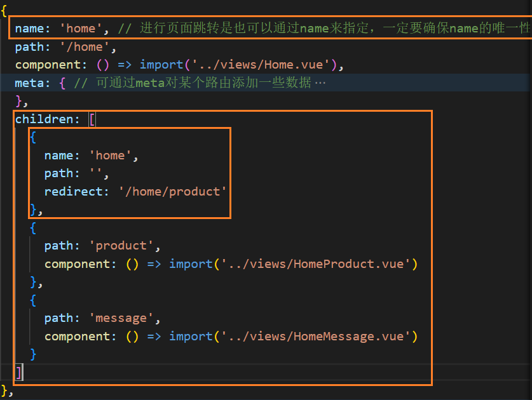Place cursor on the children keyword
Viewport: 532px width, 400px height.
pos(44,119)
